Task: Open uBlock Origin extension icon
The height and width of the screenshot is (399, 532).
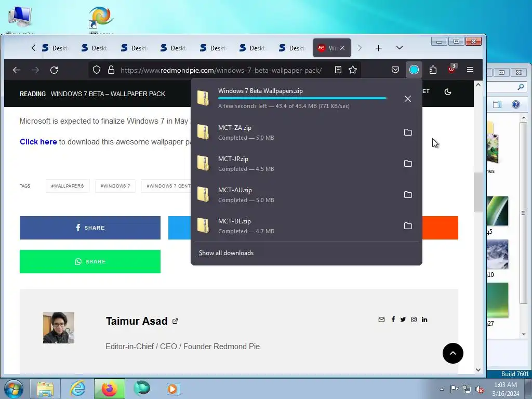Action: (451, 69)
